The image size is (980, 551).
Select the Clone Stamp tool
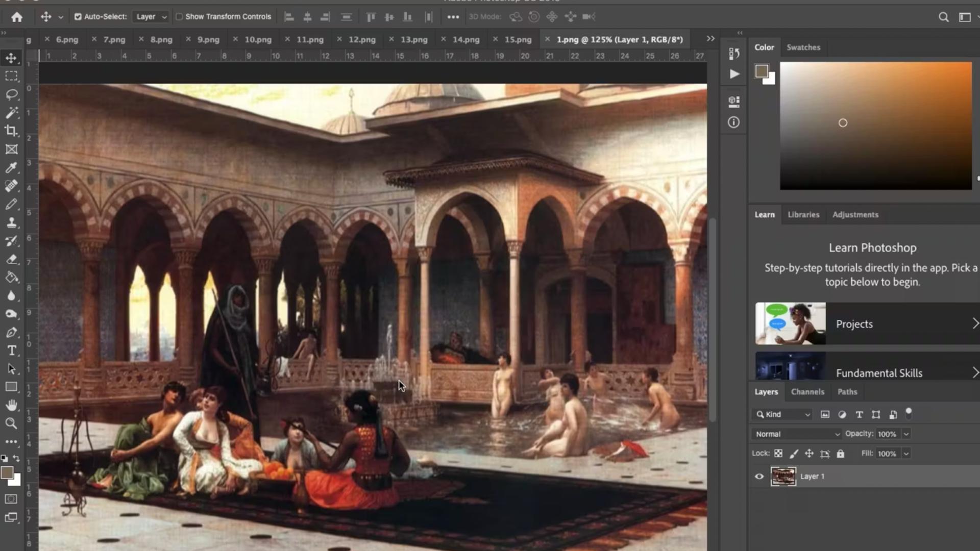(x=11, y=223)
